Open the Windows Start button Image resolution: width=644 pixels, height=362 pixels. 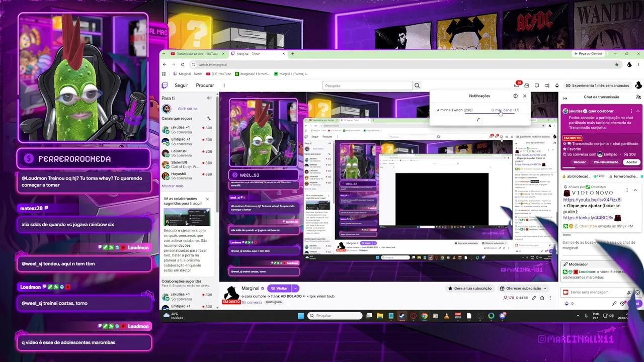[x=301, y=316]
